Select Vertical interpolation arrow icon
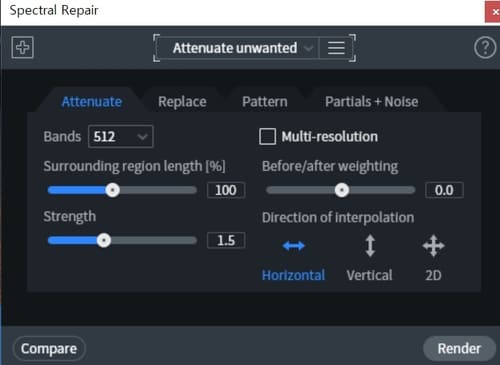The width and height of the screenshot is (500, 365). (370, 246)
